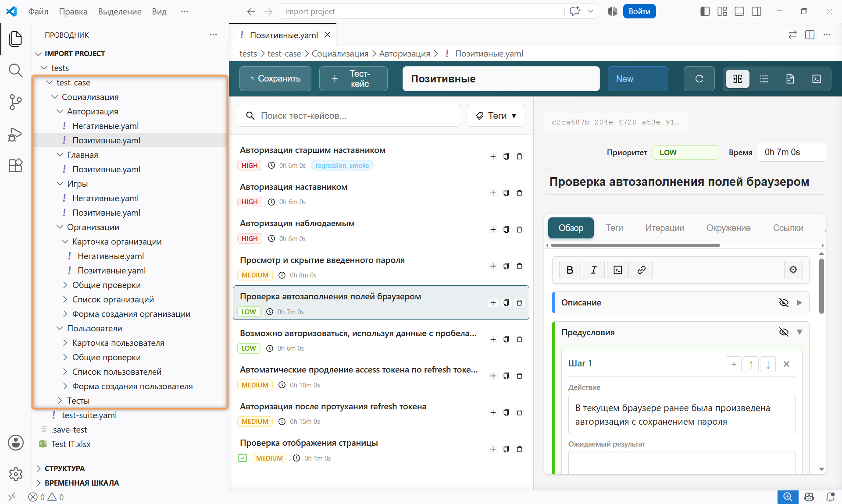Open the Manage gear in activity bar

coord(16,474)
